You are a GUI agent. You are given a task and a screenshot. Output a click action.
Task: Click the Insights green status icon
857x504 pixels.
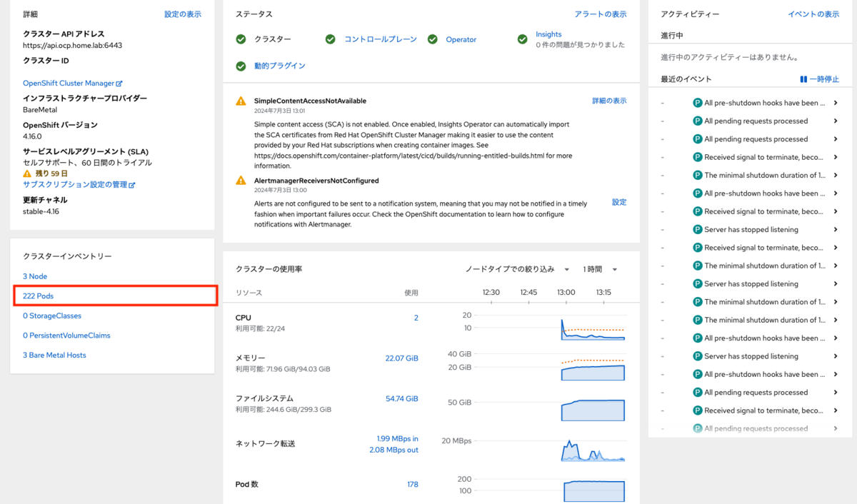tap(523, 39)
